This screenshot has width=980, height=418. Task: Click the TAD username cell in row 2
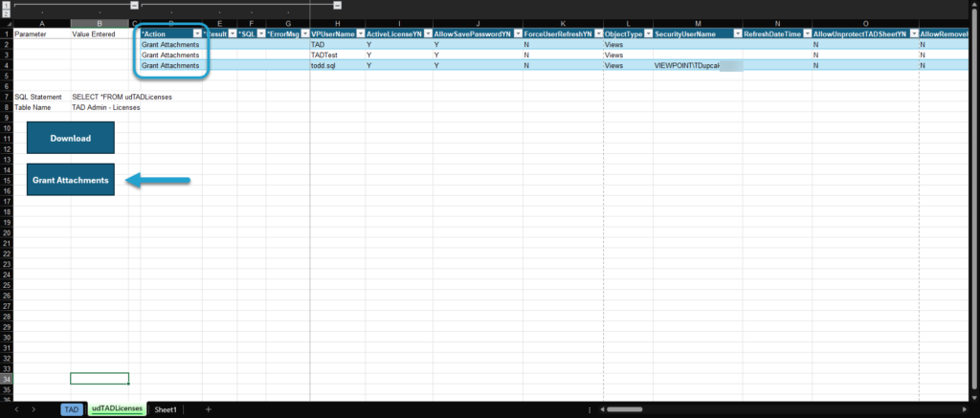pos(338,44)
